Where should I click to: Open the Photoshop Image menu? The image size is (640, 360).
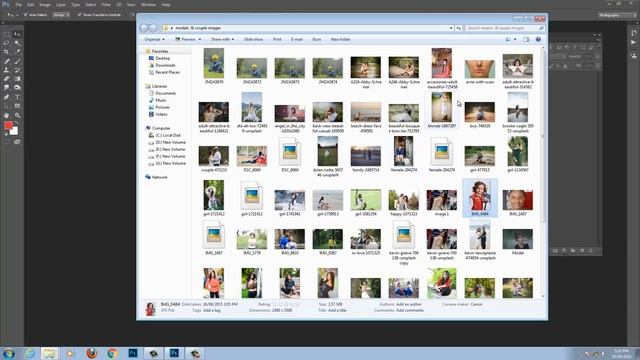(x=45, y=4)
